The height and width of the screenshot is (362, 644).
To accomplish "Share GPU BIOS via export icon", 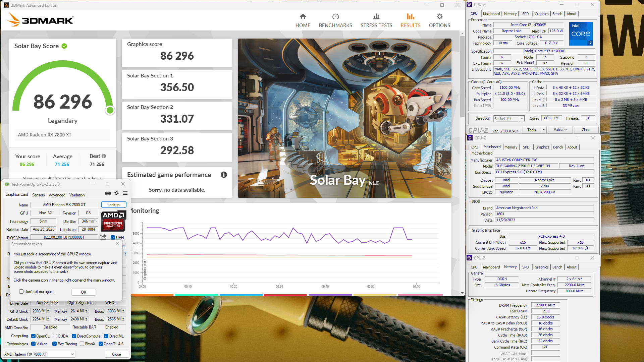I will point(103,237).
